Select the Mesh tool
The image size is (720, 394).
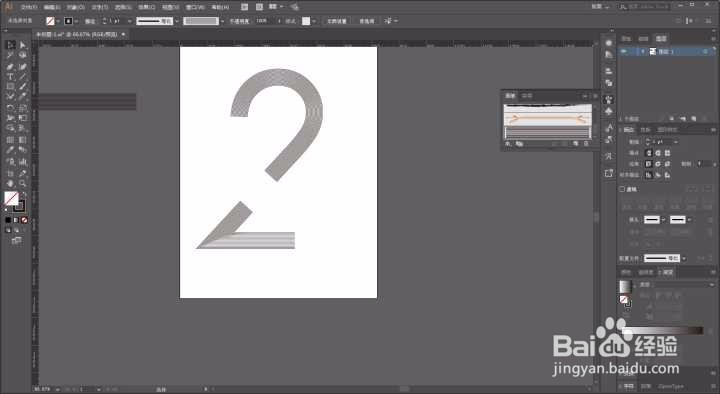coord(10,140)
